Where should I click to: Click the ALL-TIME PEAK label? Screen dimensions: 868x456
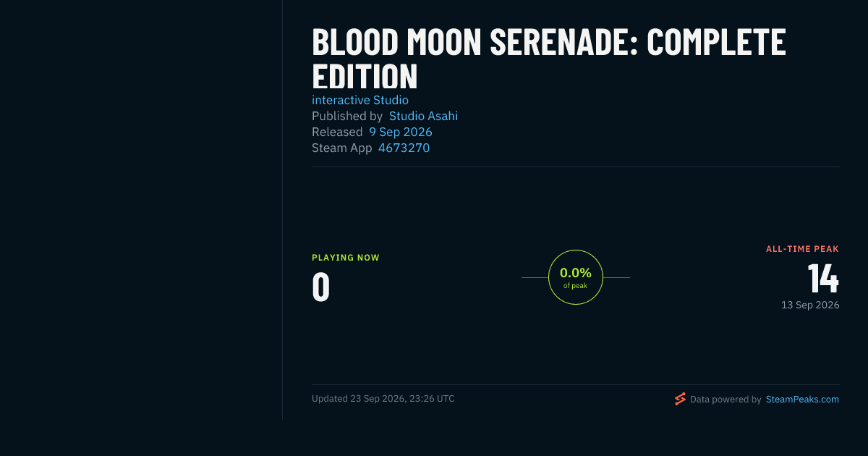click(x=802, y=249)
